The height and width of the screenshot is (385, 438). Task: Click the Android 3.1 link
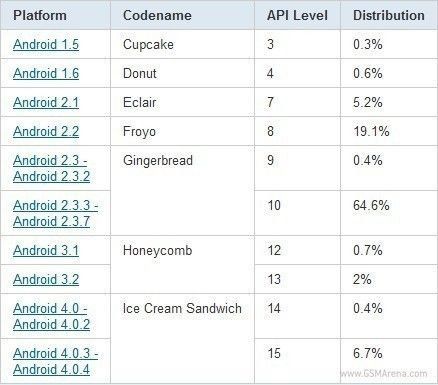(x=46, y=250)
